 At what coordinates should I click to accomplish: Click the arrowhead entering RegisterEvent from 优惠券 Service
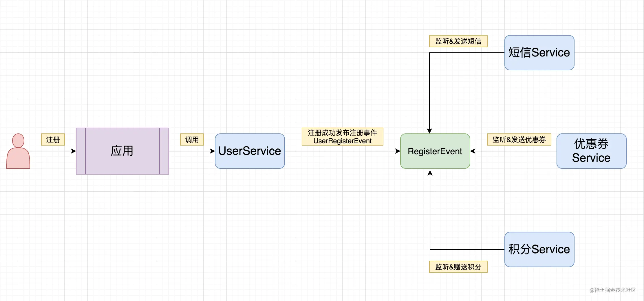[473, 151]
